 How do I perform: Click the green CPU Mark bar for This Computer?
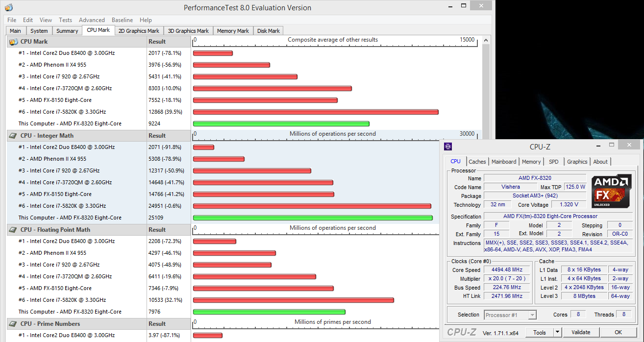click(x=281, y=124)
